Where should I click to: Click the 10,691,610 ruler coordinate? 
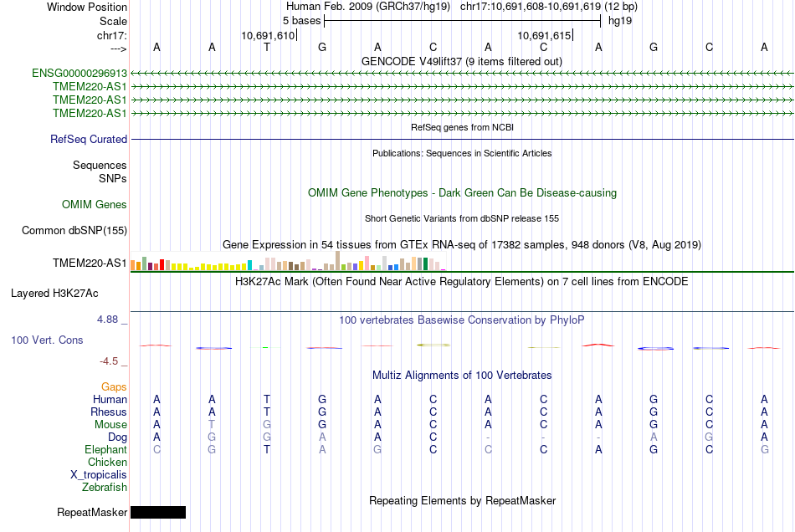268,35
